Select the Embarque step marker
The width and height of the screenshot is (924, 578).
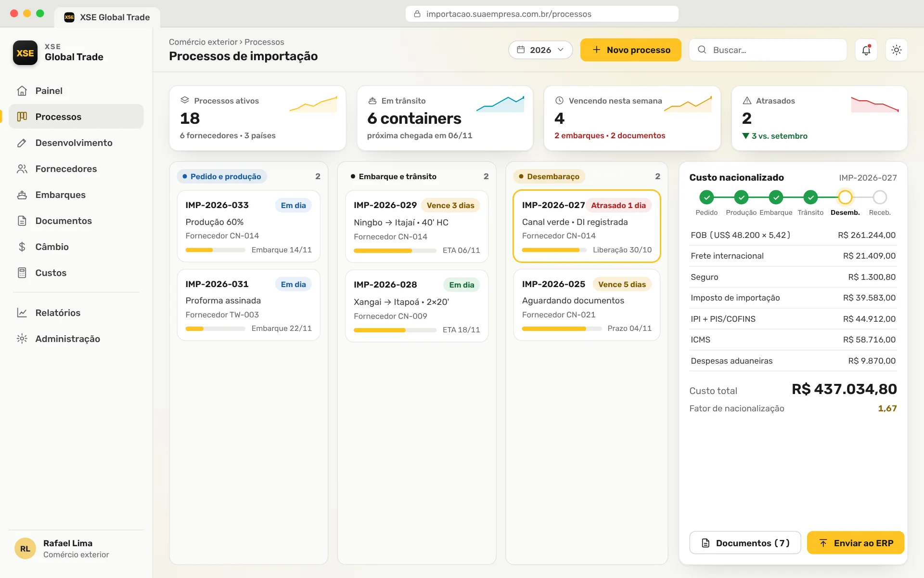pos(776,197)
